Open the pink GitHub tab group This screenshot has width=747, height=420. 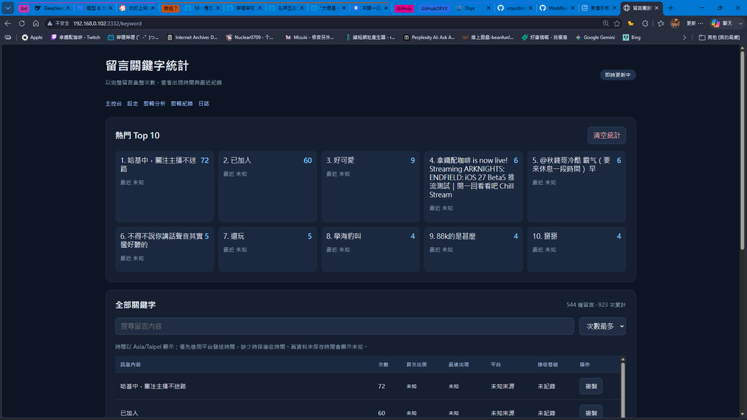tap(404, 9)
